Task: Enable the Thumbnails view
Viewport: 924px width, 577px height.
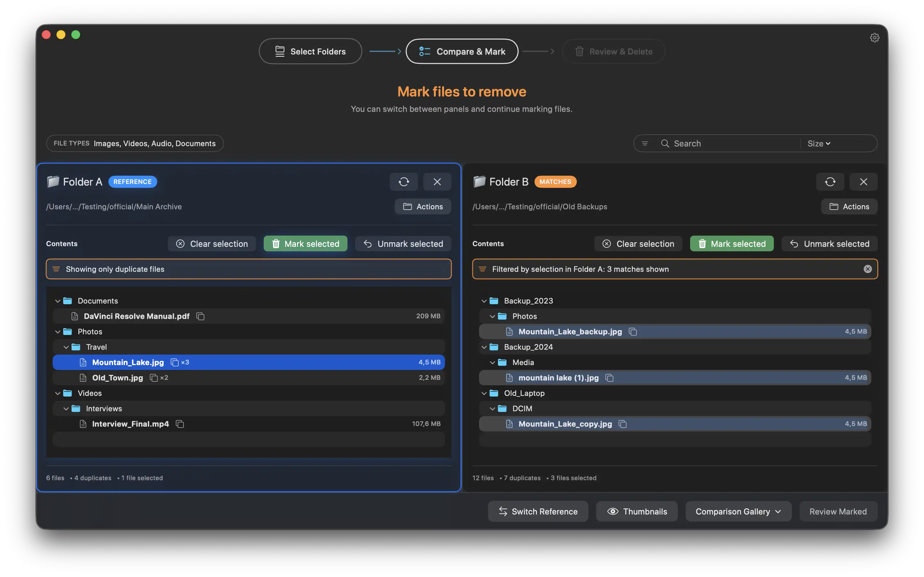Action: (x=637, y=511)
